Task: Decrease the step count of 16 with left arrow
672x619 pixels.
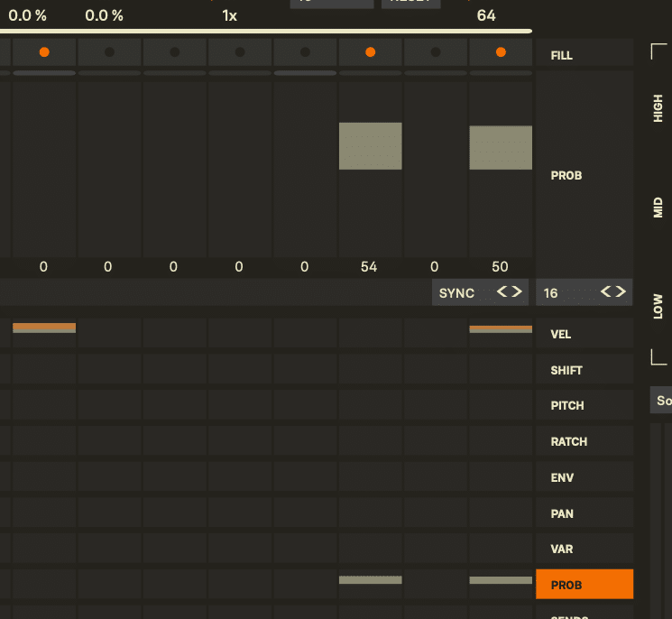Action: (x=606, y=292)
